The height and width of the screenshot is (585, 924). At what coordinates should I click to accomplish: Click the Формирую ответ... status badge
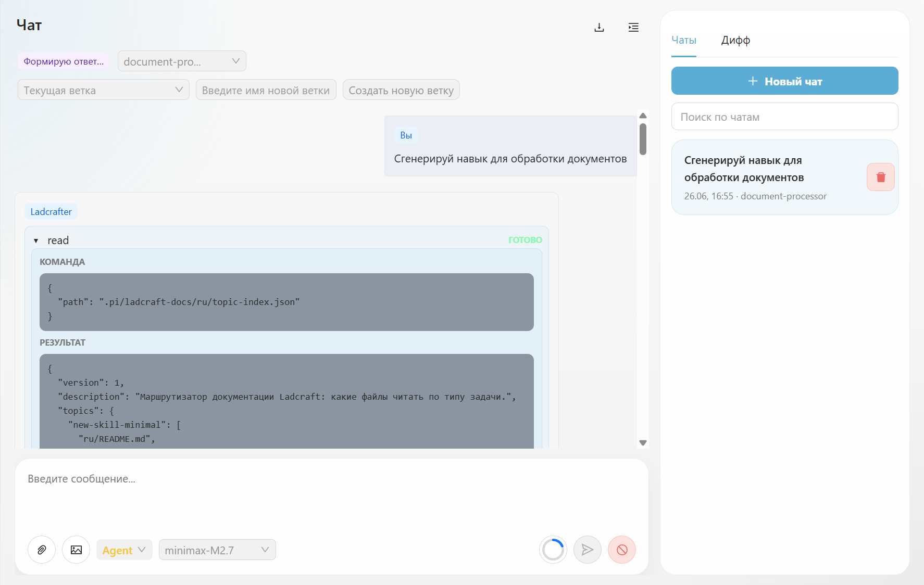tap(64, 61)
